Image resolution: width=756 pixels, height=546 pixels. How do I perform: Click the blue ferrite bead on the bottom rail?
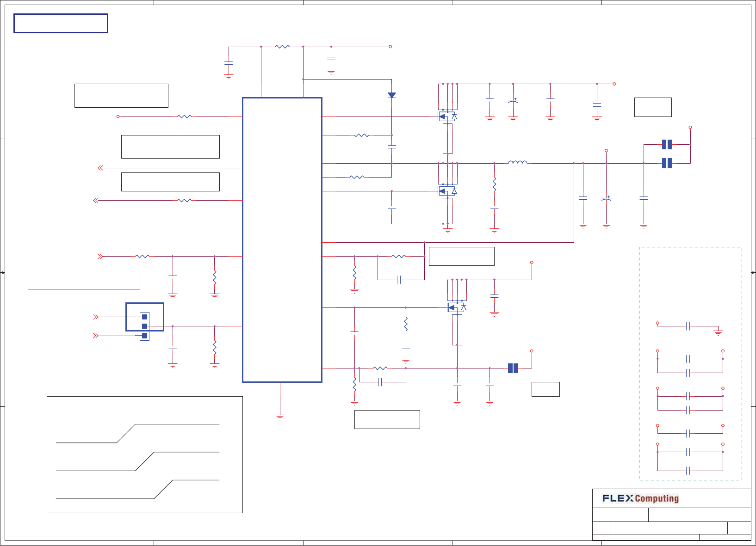tap(513, 368)
